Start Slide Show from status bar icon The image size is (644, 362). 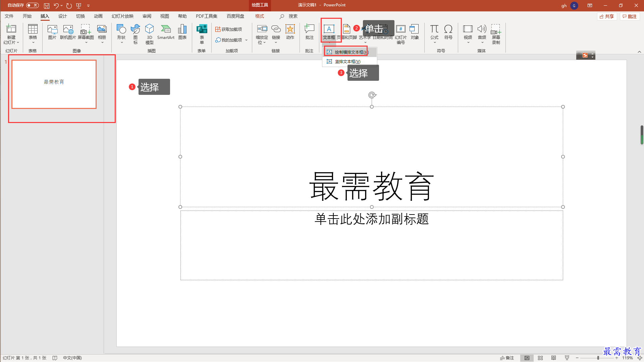(x=567, y=358)
